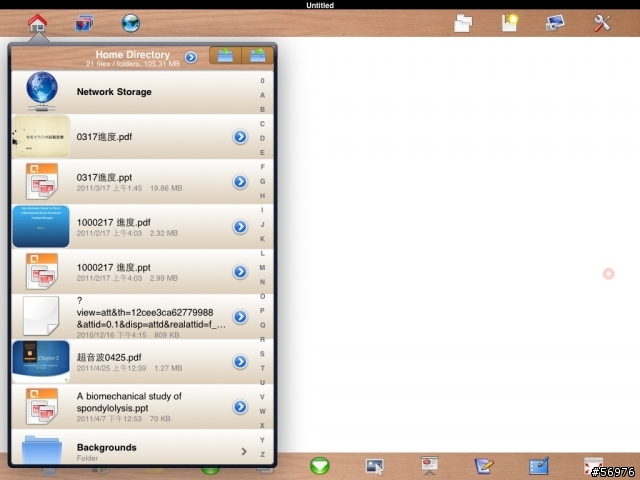Select the file named ?view=att&th=12cee3ca62779988
This screenshot has height=480, width=640.
point(151,312)
